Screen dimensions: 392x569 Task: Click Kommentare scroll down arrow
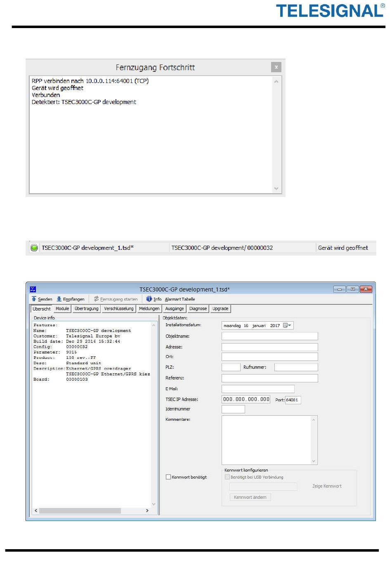[314, 461]
